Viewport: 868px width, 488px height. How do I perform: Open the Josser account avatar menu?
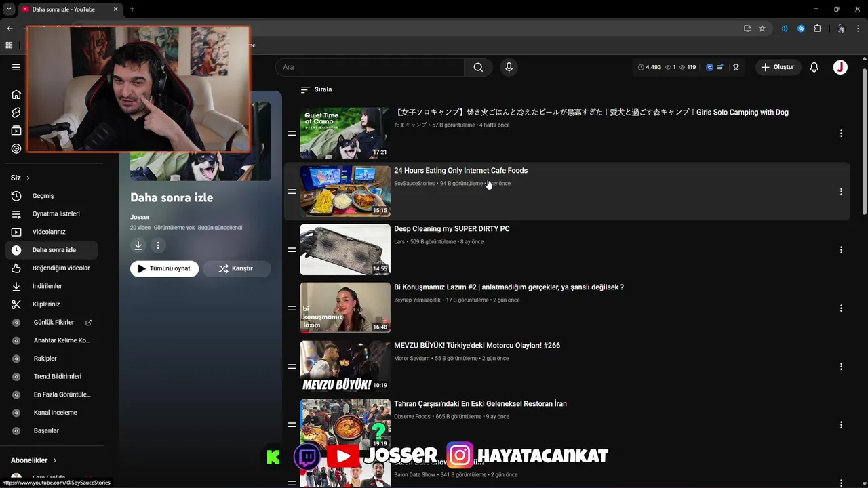(840, 67)
